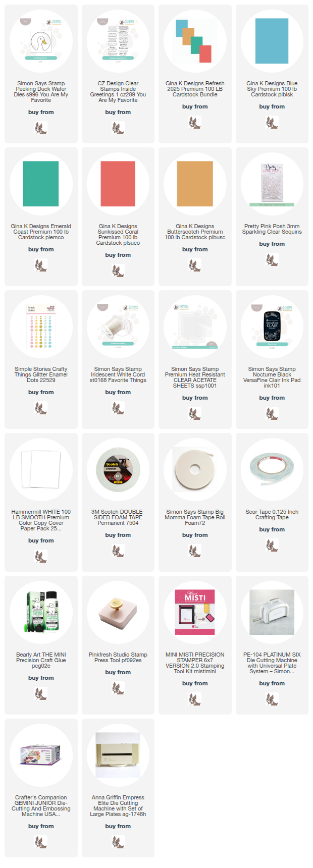Click the store icon under Nocturne Black VersaFine Clair
Viewport: 313px width, 868px height.
point(272,413)
